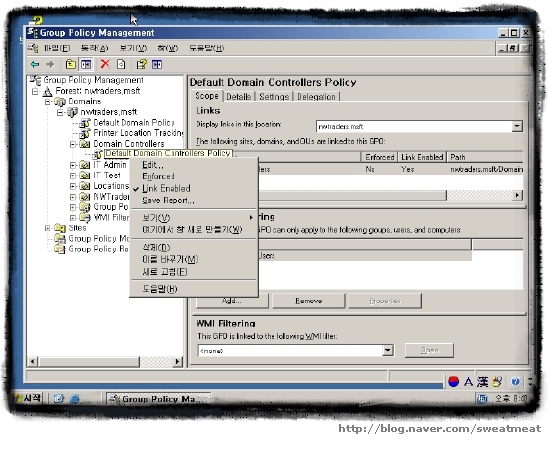548x450 pixels.
Task: Click the tree pane scroll right arrow
Action: click(x=178, y=362)
